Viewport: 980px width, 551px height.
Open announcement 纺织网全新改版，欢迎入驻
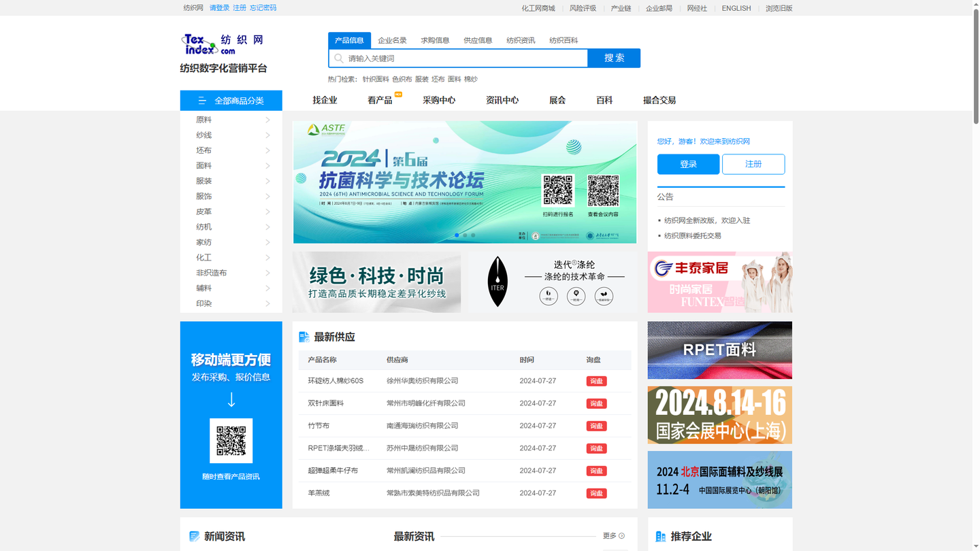point(707,220)
